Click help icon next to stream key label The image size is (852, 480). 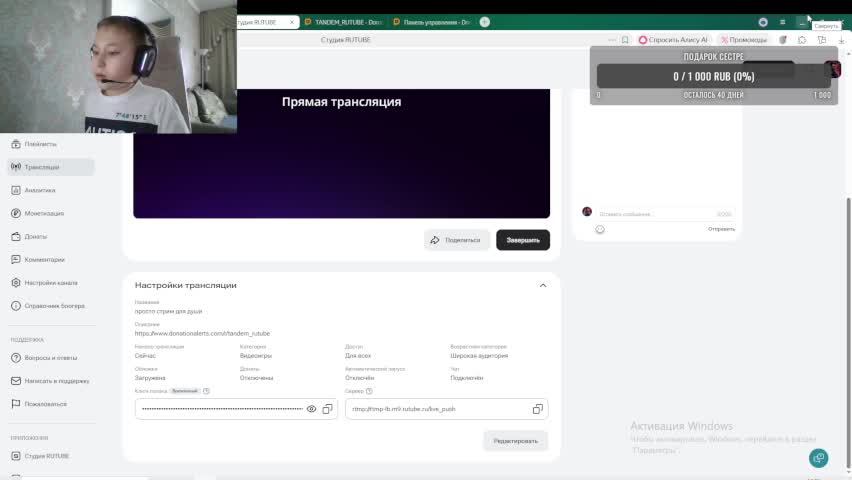pos(206,391)
